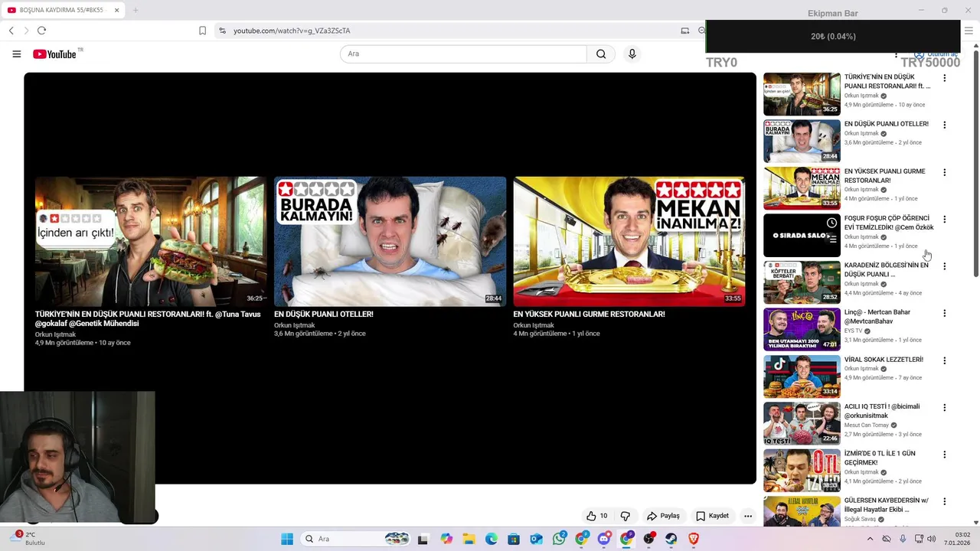Focus the YouTube 'Ara' search field
This screenshot has width=980, height=551.
[463, 54]
